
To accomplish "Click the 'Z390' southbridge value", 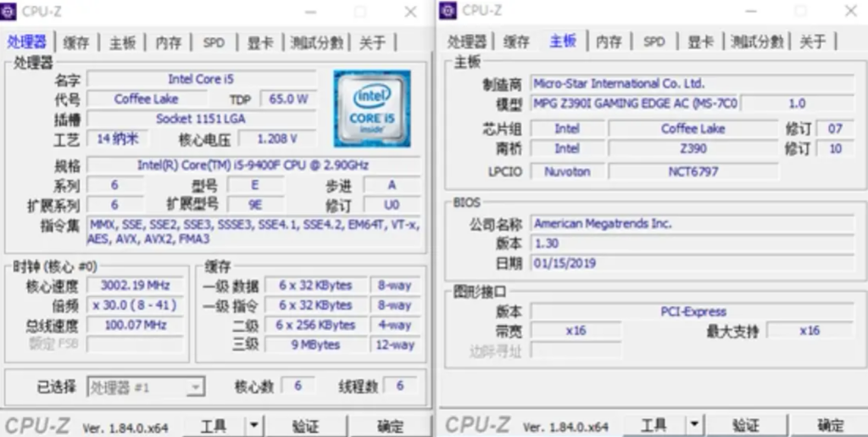I will [x=693, y=148].
